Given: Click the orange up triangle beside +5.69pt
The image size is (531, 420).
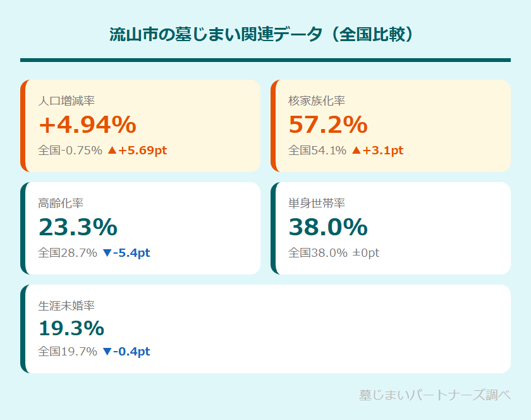Looking at the screenshot, I should coord(112,151).
